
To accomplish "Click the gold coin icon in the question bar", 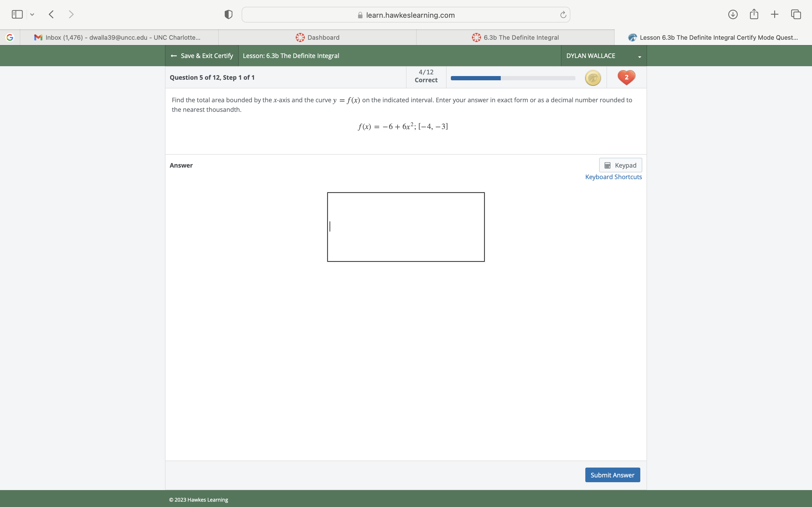I will (x=593, y=77).
